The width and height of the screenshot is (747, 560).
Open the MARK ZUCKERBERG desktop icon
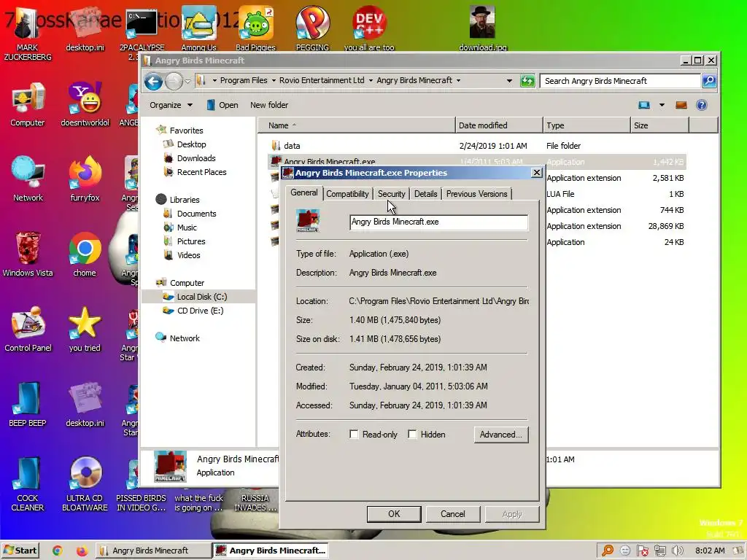coord(28,32)
